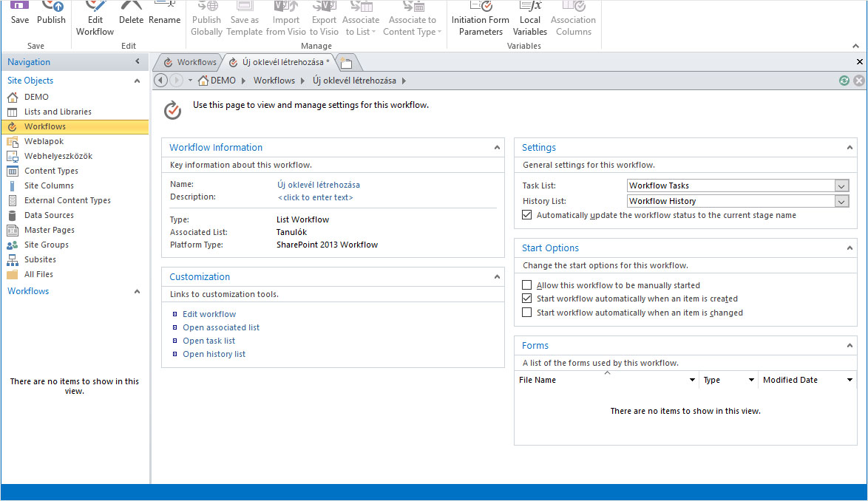The width and height of the screenshot is (868, 501).
Task: Delete the workflow via ribbon
Action: (131, 13)
